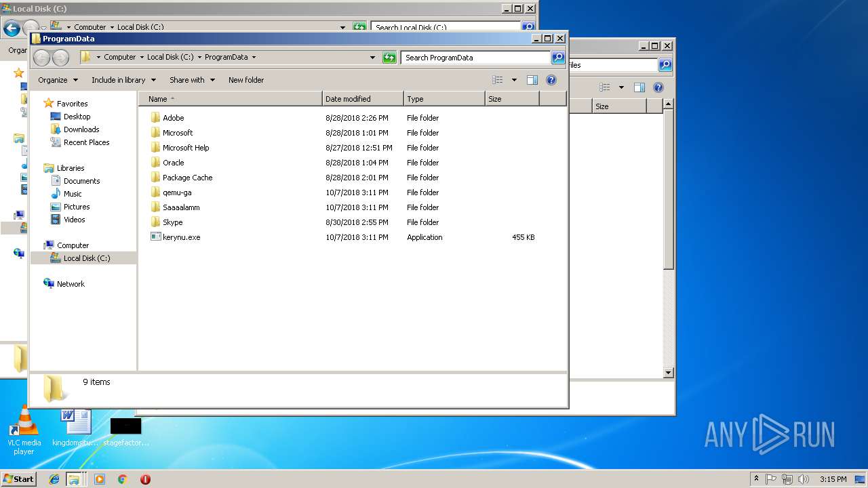Select the Package Cache folder icon

(x=155, y=178)
